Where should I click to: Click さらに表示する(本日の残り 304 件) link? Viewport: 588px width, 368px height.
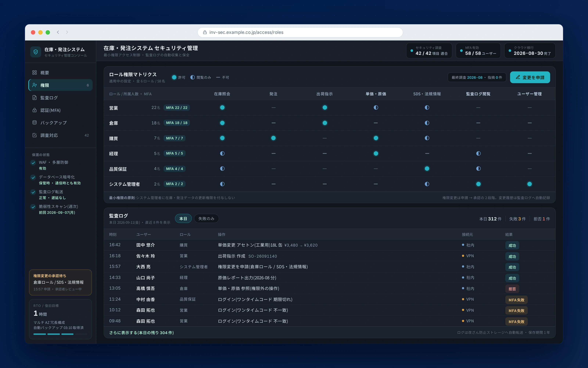141,332
